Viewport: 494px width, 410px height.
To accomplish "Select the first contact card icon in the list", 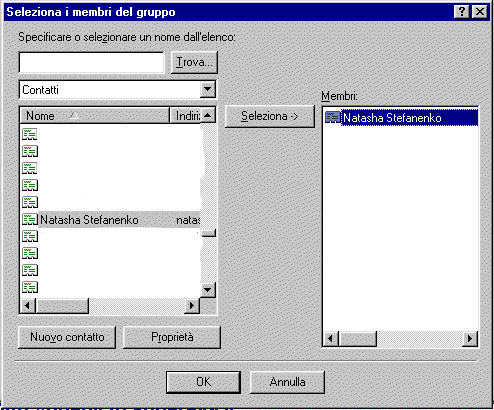I will pyautogui.click(x=30, y=134).
